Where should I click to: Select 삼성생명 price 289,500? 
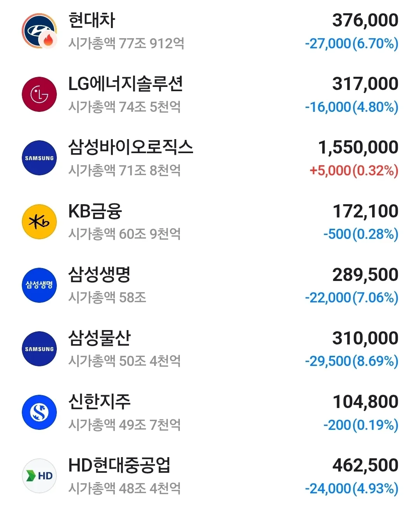365,275
